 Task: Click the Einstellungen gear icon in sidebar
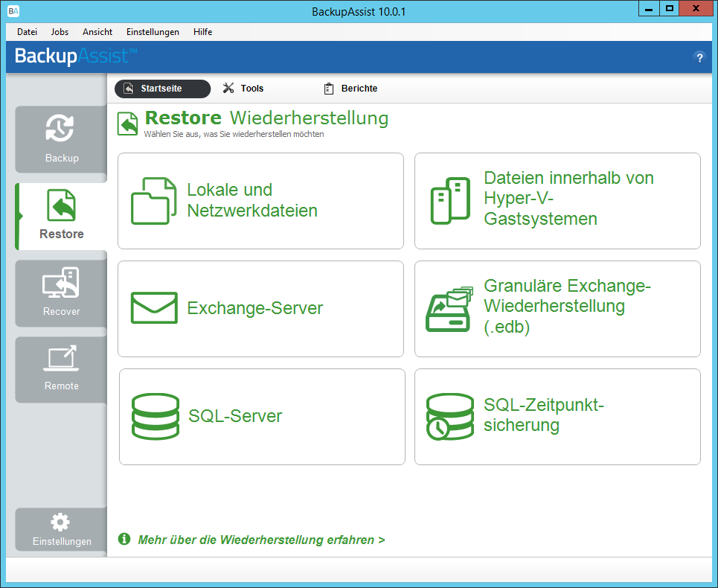click(60, 522)
